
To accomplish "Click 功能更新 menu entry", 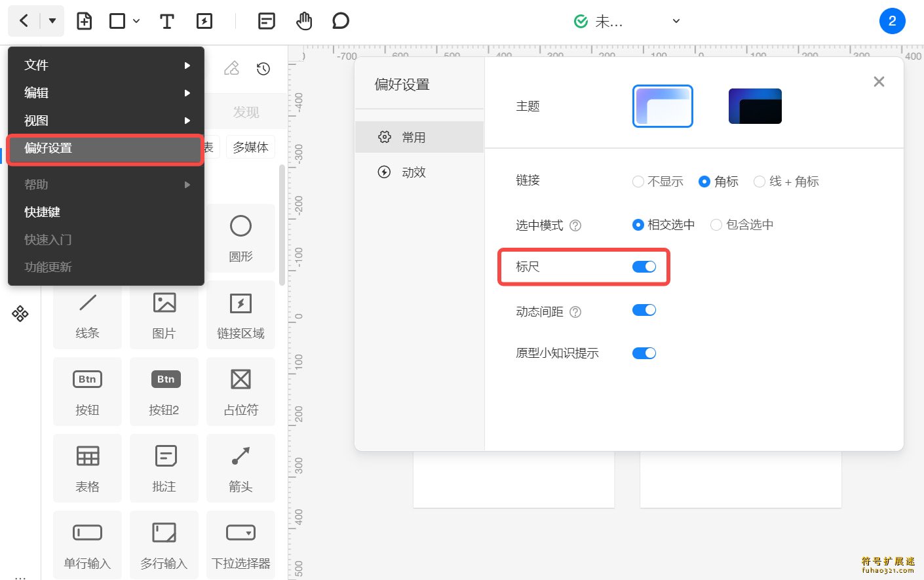I will click(x=106, y=267).
